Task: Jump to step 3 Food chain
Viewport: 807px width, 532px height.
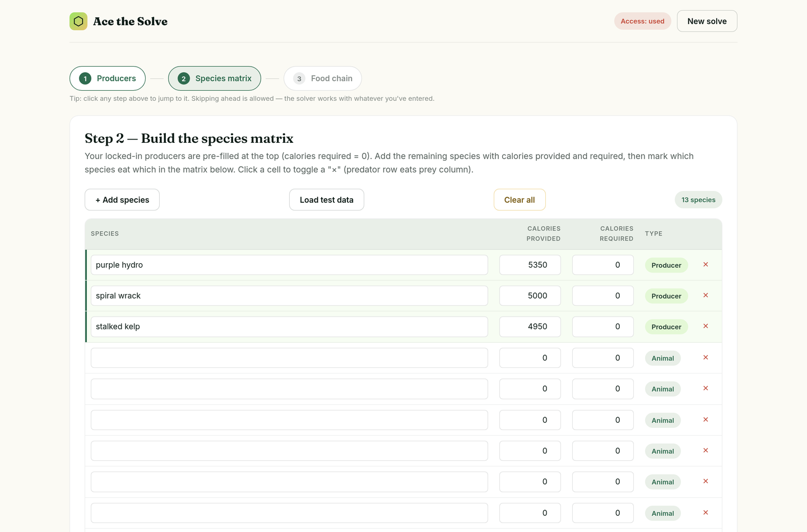Action: [x=323, y=78]
